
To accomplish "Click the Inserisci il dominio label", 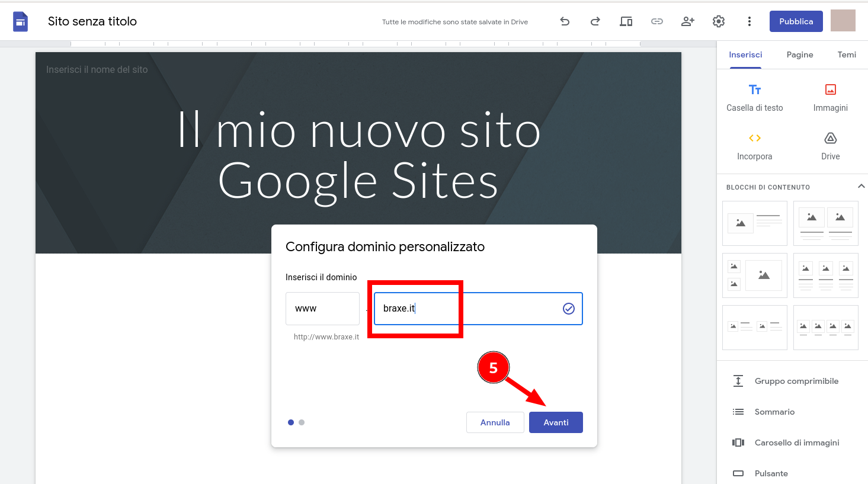I will tap(321, 277).
